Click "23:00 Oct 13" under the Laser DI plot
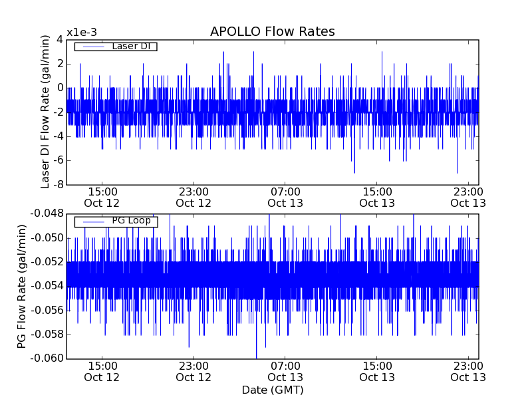Image resolution: width=532 pixels, height=399 pixels. pos(468,198)
